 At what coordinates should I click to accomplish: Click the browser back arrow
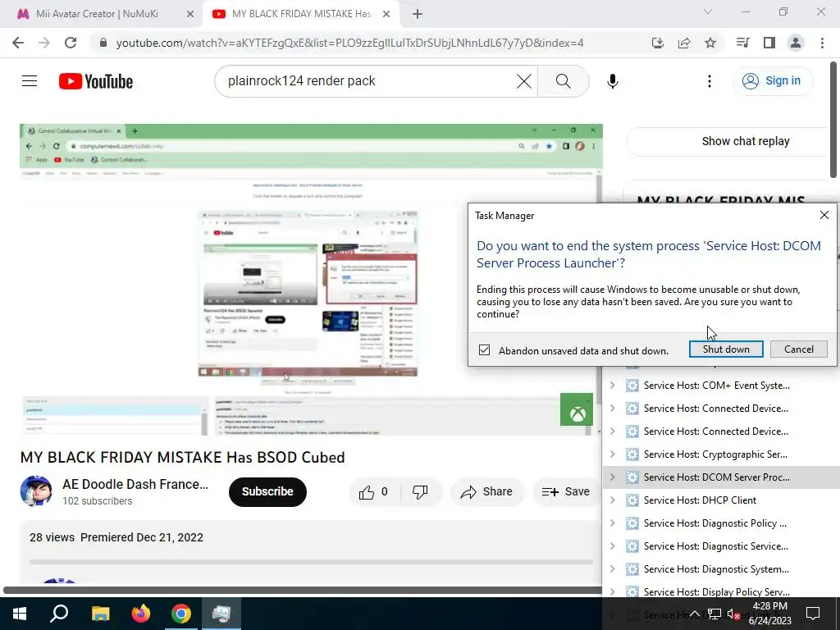pyautogui.click(x=18, y=43)
